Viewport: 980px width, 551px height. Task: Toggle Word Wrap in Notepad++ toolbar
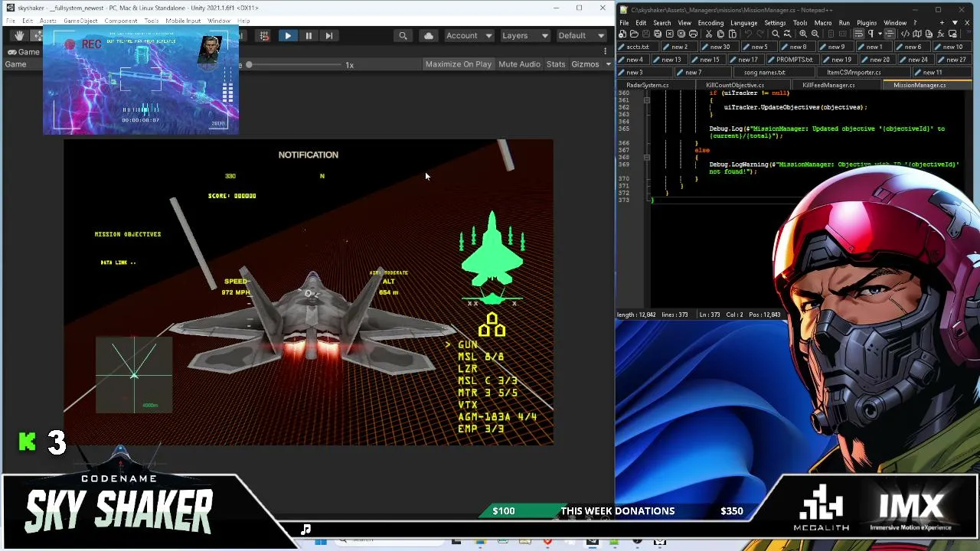tap(858, 34)
